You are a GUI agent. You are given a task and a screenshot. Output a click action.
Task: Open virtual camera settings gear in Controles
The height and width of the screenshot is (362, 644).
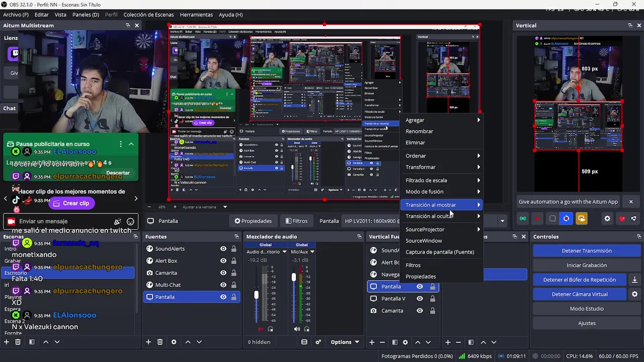tap(634, 294)
